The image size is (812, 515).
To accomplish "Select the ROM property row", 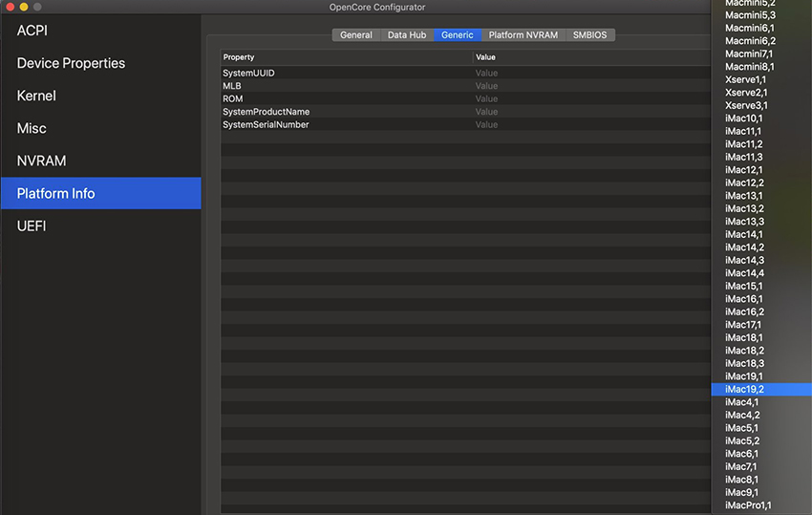I will [465, 99].
